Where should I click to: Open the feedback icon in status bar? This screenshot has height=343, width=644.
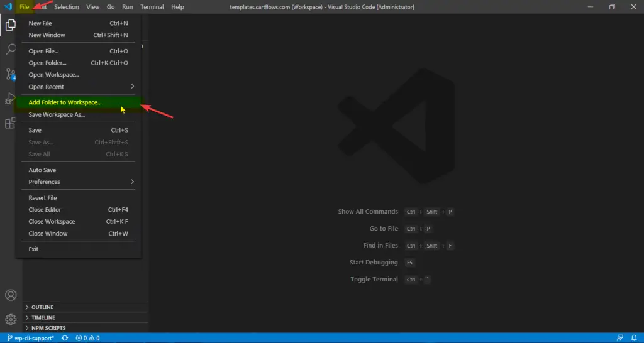[x=620, y=338]
